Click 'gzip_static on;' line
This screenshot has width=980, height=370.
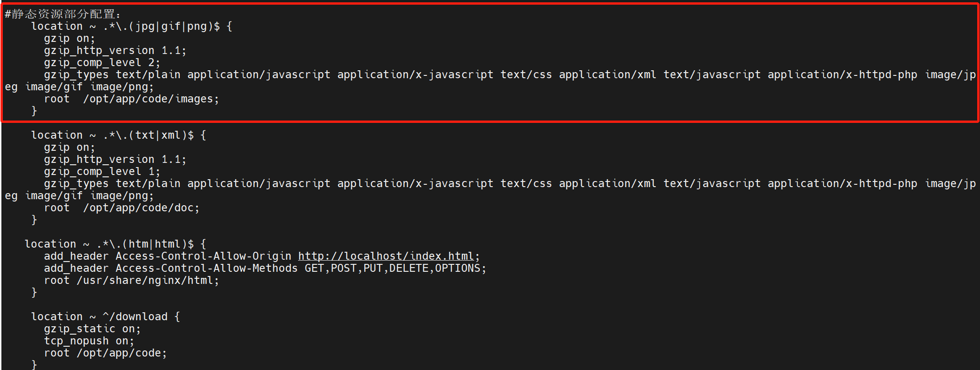click(x=92, y=329)
